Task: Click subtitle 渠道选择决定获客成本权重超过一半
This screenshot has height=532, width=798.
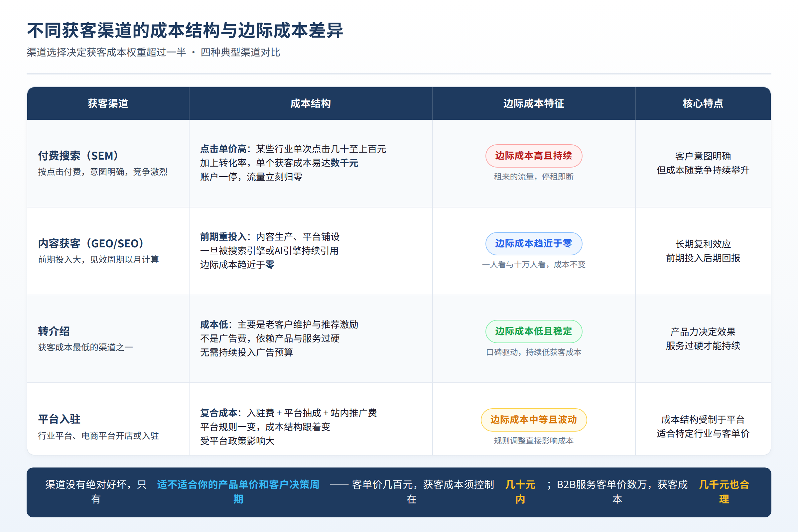Action: [x=106, y=52]
